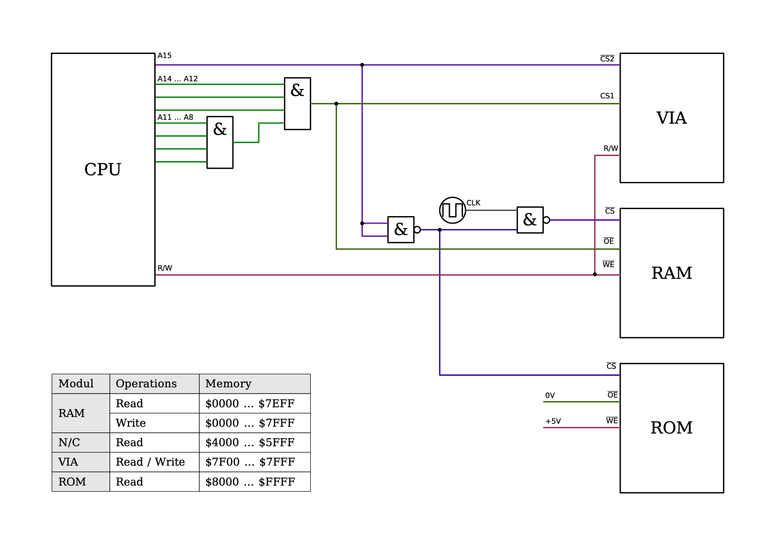Click the CS1 pin label on VIA
768x543 pixels.
pos(607,96)
